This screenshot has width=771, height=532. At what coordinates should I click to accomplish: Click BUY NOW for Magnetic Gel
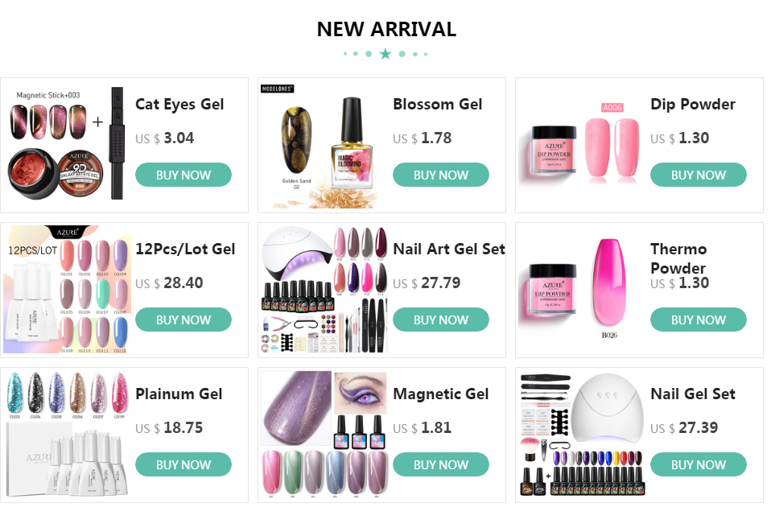[440, 464]
